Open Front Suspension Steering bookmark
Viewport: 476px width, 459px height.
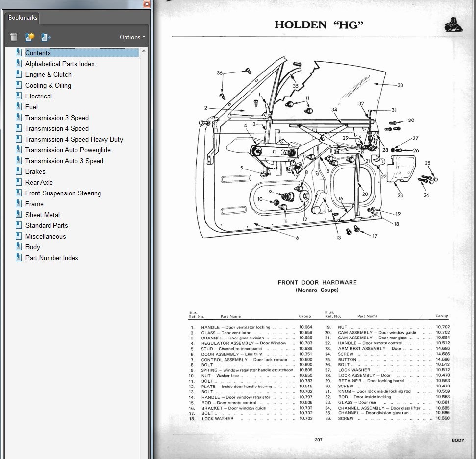63,193
